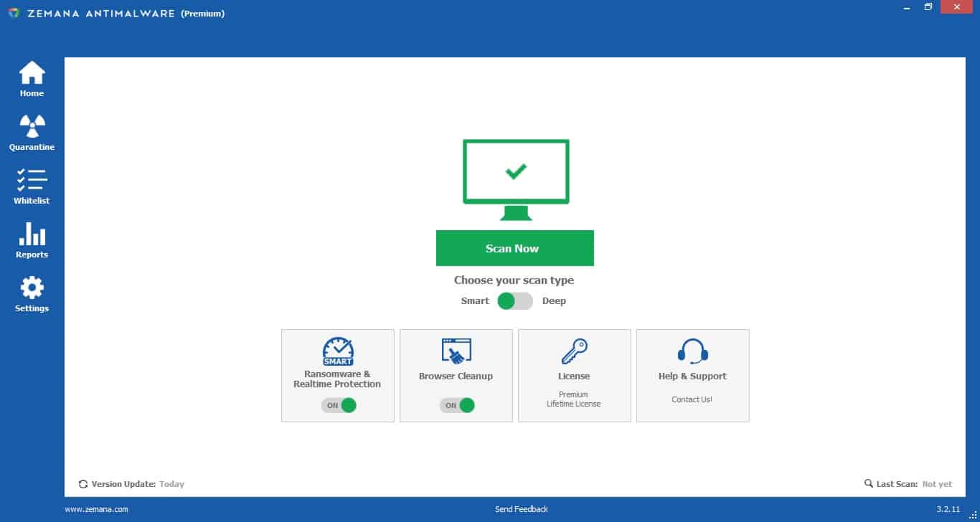Viewport: 980px width, 522px height.
Task: Turn off Ransomware & Realtime Protection switch
Action: coord(338,405)
